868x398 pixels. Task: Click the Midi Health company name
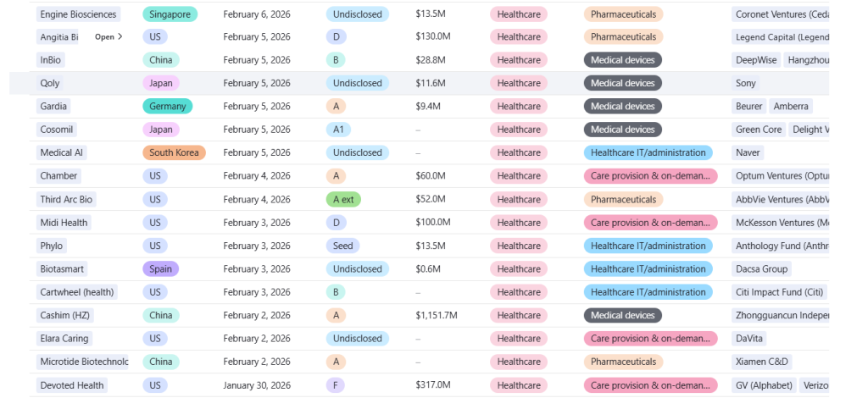65,223
